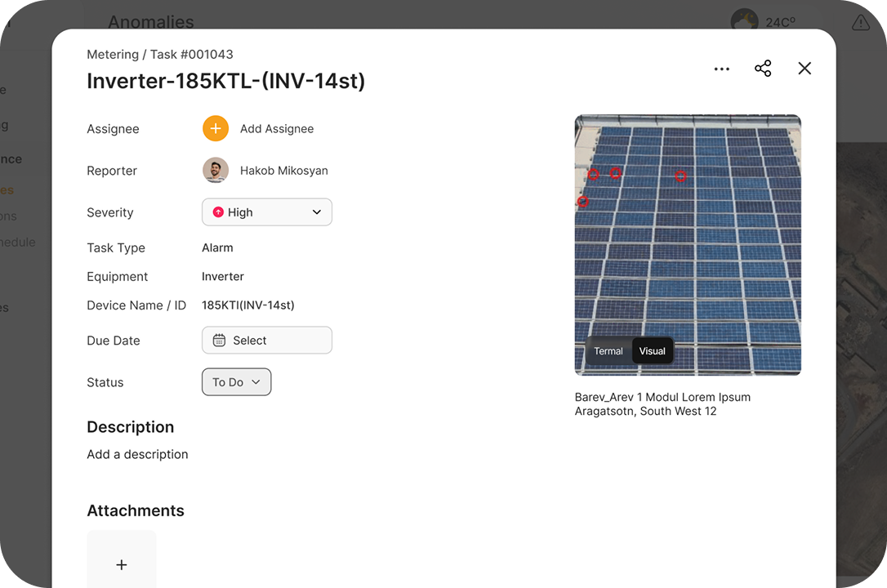
Task: Open the three-dot more options menu
Action: point(721,69)
